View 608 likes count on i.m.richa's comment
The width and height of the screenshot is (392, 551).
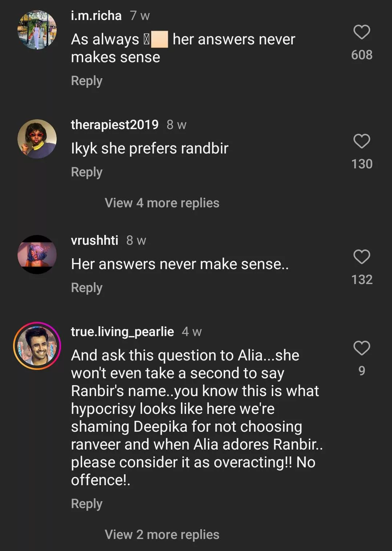pos(361,55)
